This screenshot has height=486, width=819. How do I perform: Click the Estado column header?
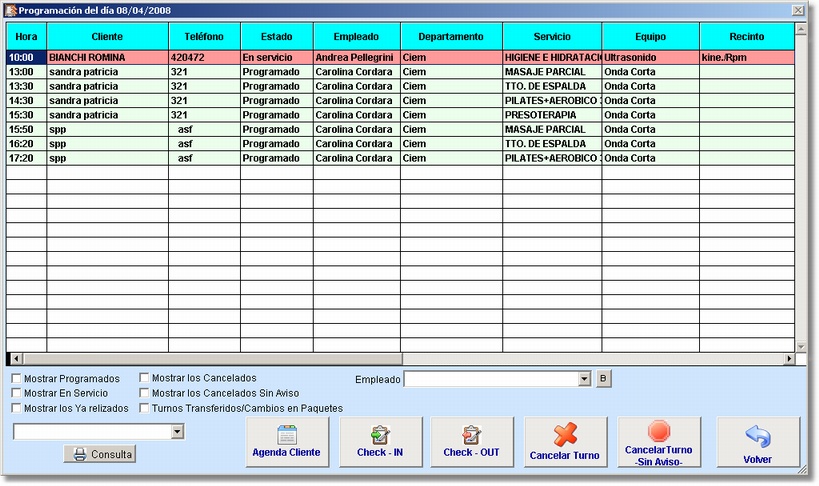coord(277,37)
